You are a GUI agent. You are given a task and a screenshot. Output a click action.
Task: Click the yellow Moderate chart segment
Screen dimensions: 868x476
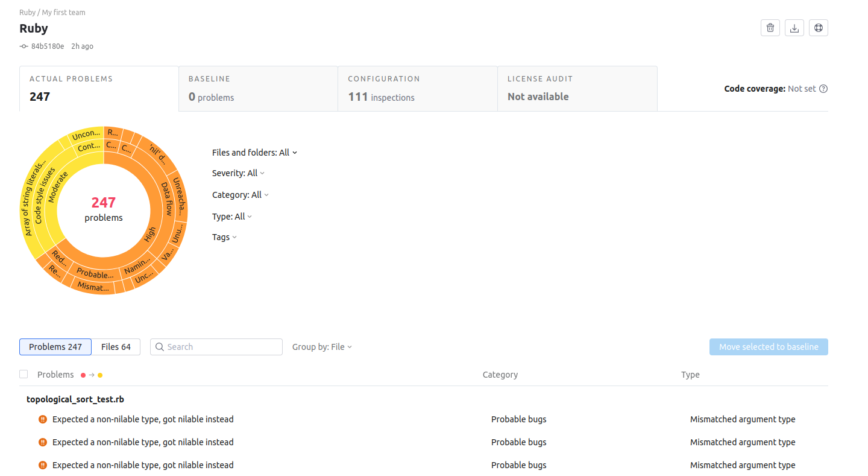click(x=54, y=187)
